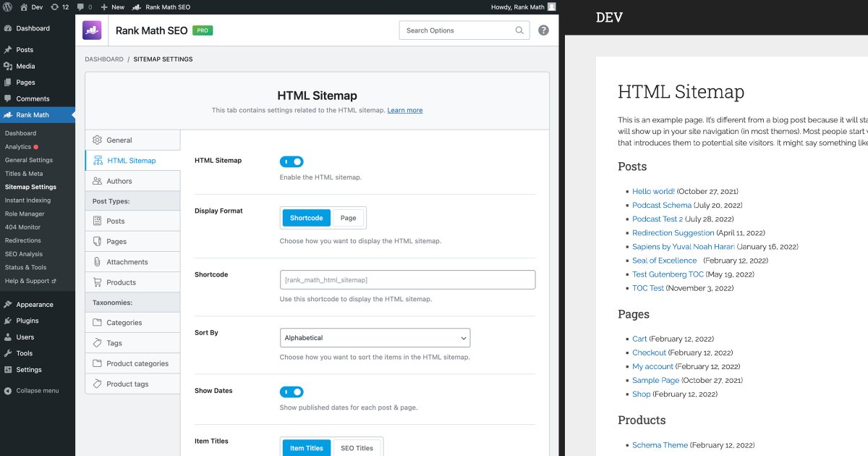Click the WordPress logo in admin bar
The width and height of the screenshot is (868, 456).
click(7, 7)
